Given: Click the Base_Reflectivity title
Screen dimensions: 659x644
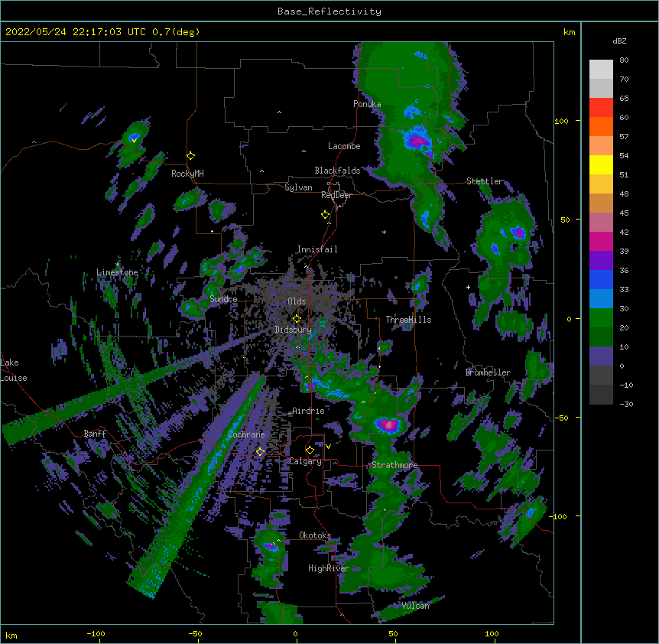Looking at the screenshot, I should tap(329, 11).
